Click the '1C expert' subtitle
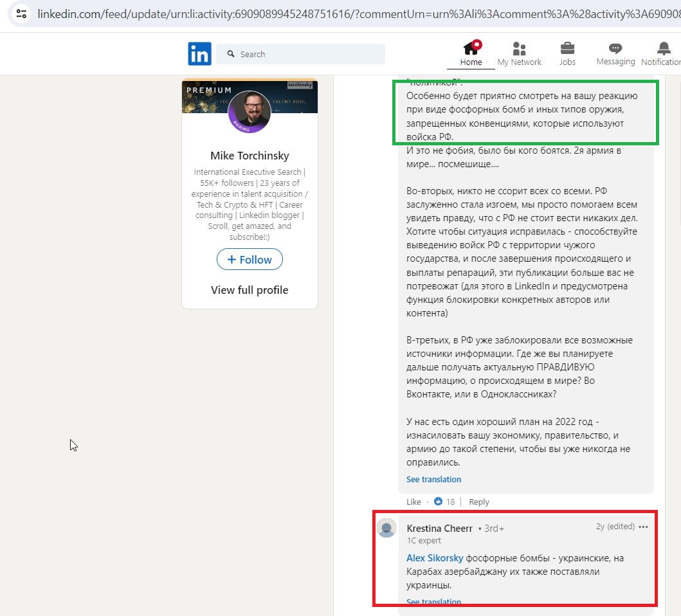This screenshot has height=616, width=681. (x=424, y=540)
